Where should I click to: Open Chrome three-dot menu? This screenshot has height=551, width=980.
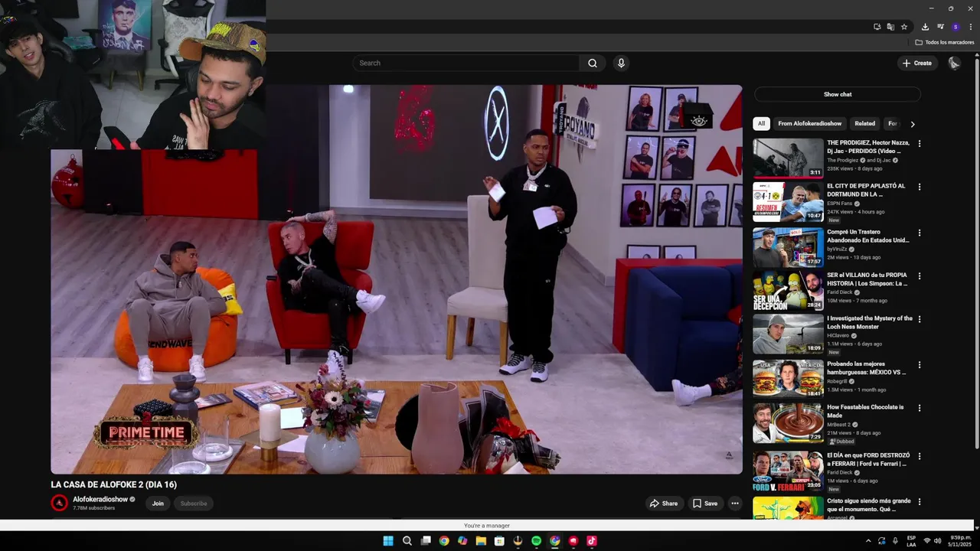point(970,27)
